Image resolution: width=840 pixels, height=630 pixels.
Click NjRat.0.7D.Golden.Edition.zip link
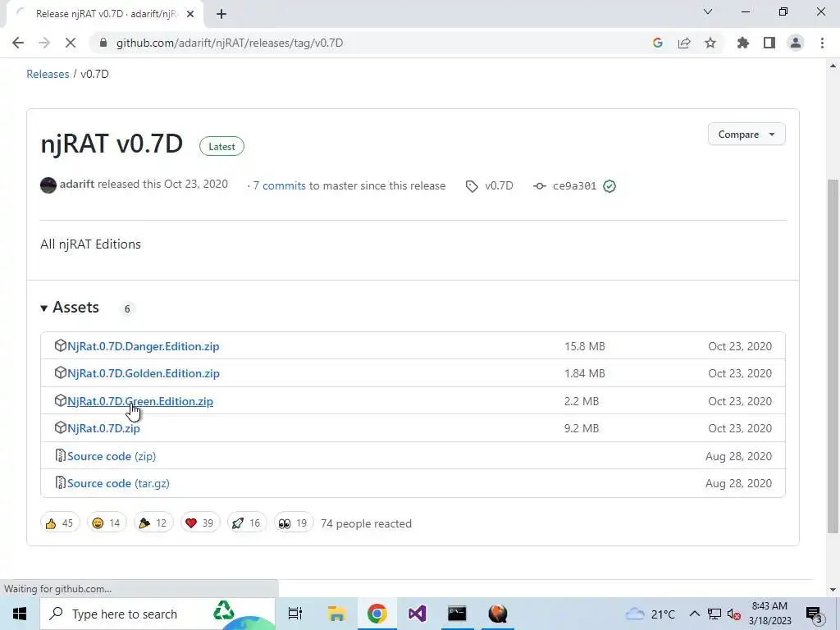(144, 373)
